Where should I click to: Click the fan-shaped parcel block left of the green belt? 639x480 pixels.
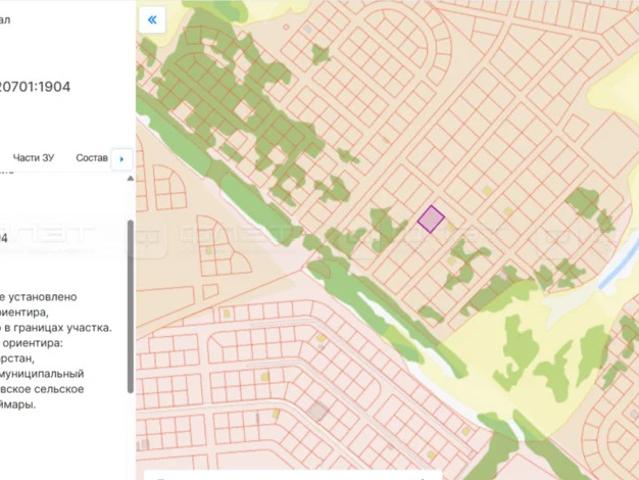click(x=220, y=247)
